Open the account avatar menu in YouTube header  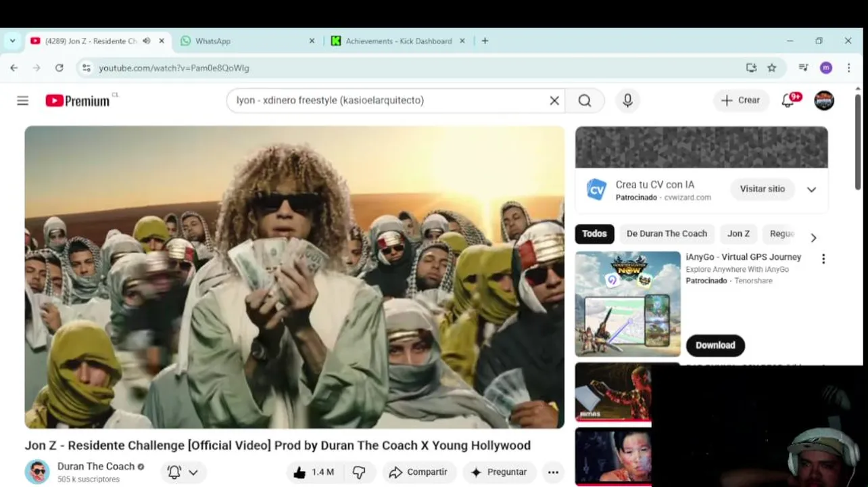tap(824, 100)
